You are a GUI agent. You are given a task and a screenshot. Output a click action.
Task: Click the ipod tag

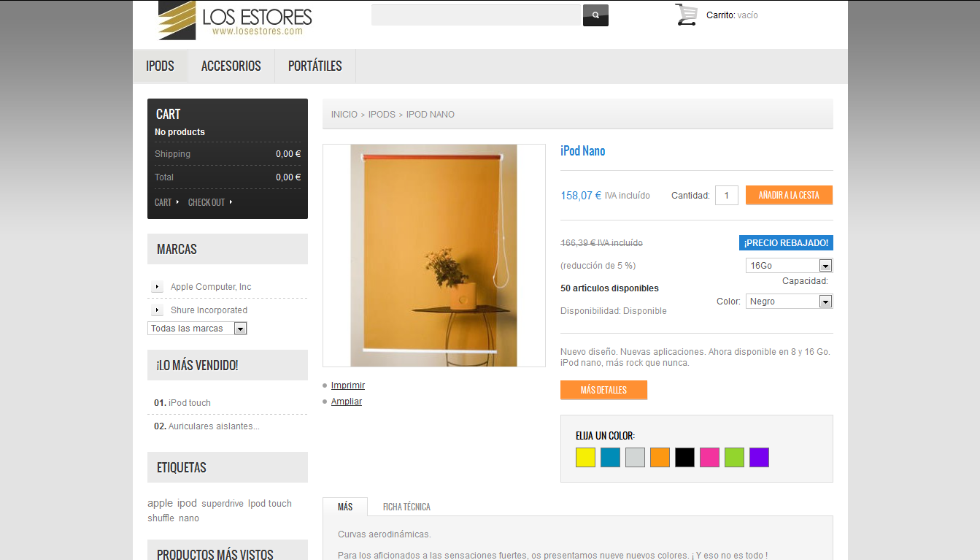[x=187, y=503]
